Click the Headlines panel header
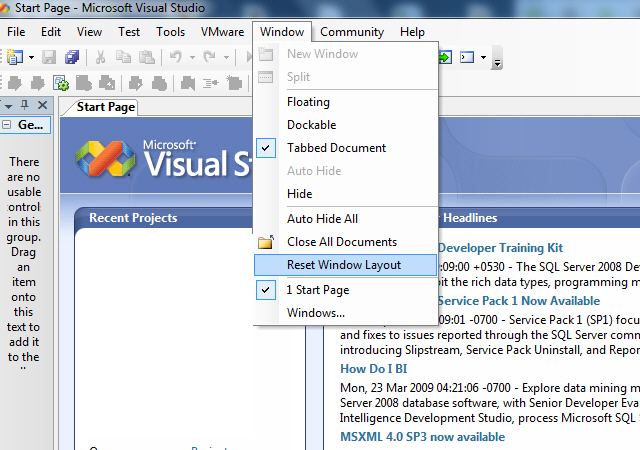This screenshot has width=640, height=450. tap(470, 218)
